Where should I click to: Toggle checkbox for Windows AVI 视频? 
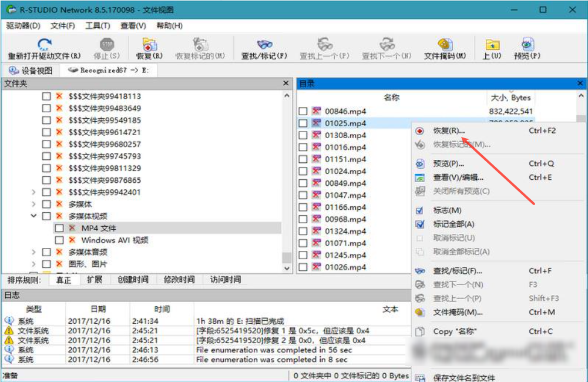pyautogui.click(x=59, y=240)
